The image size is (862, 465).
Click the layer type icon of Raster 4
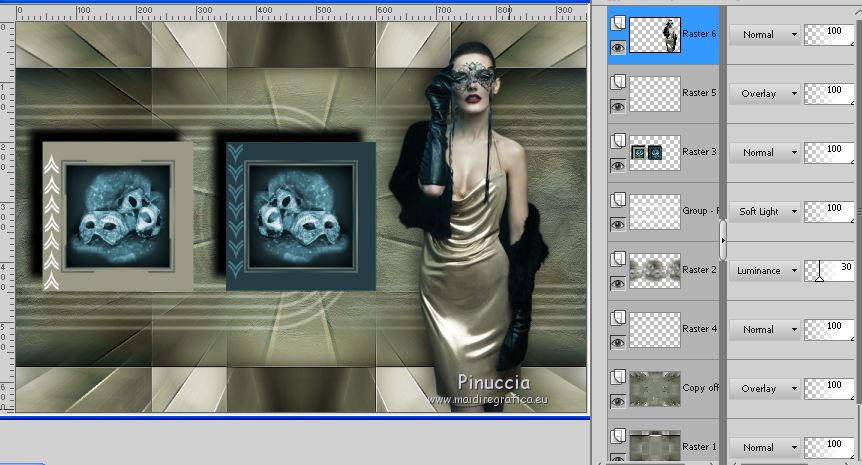[618, 318]
